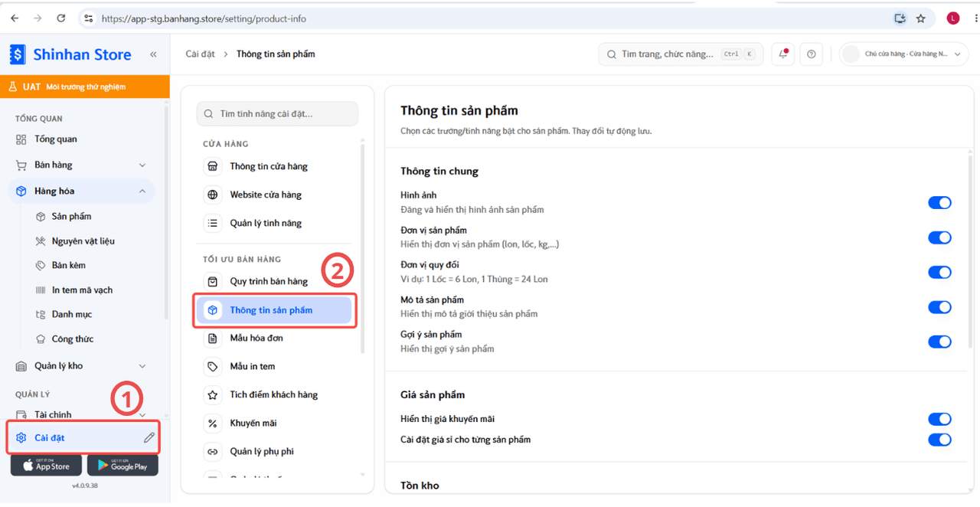Click the Tìm tính năng cài đặt search field
980x507 pixels.
pos(277,113)
